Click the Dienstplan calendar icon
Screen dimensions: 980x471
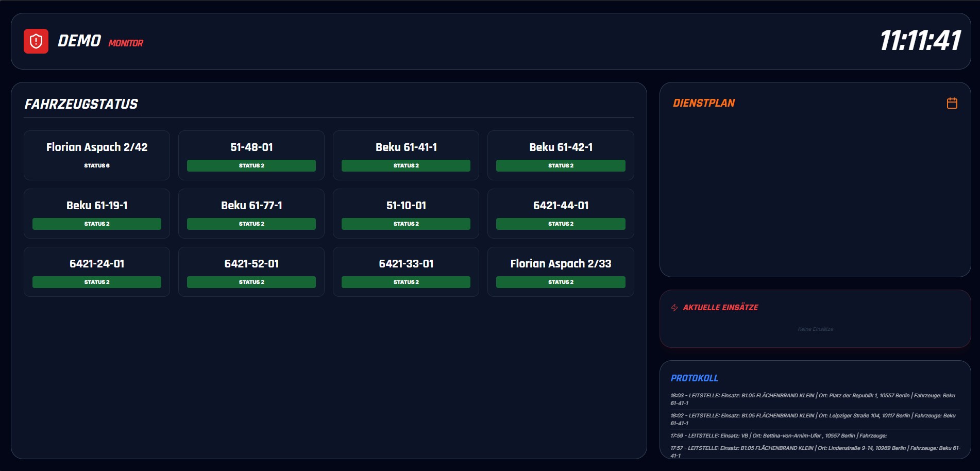click(952, 103)
